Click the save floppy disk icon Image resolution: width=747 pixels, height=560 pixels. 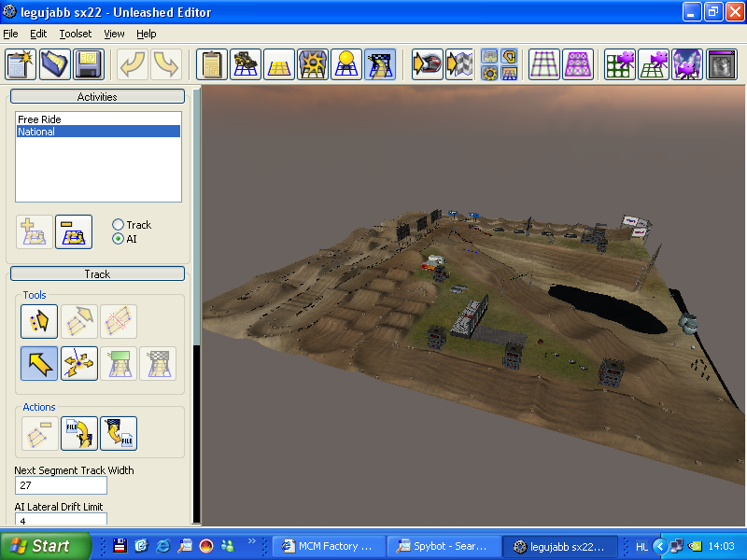[x=89, y=64]
